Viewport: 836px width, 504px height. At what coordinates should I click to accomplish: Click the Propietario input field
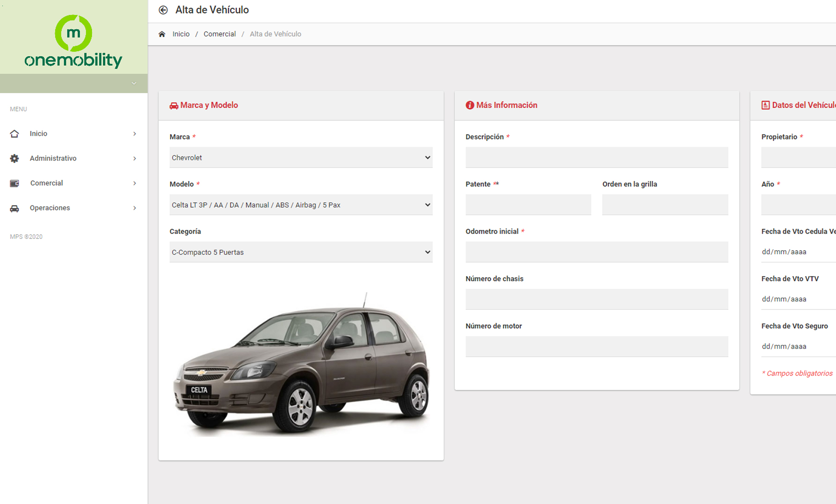click(799, 158)
